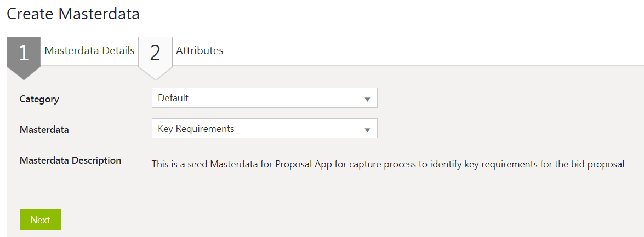Open the Category dropdown showing Default
The image size is (644, 237).
click(x=258, y=99)
